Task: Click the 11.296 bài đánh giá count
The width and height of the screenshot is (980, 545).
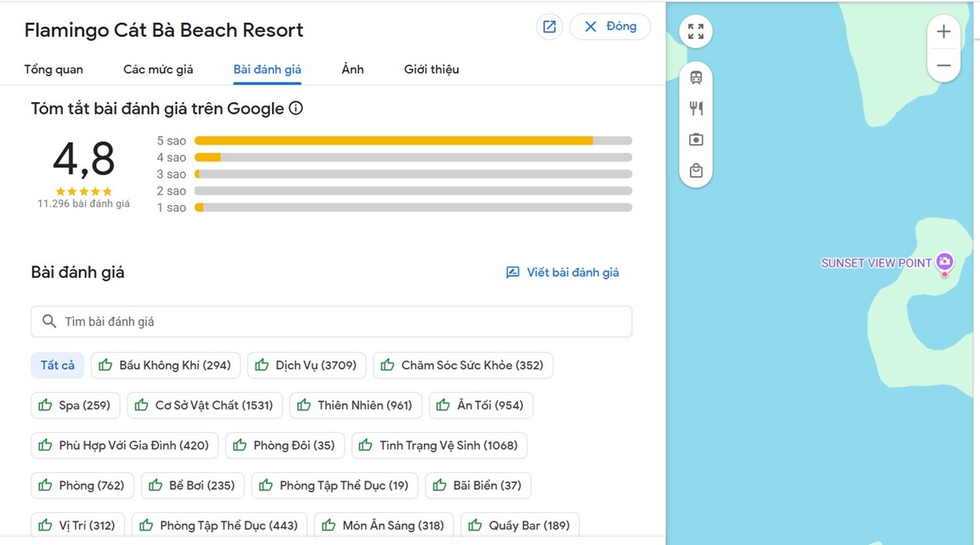Action: click(83, 203)
